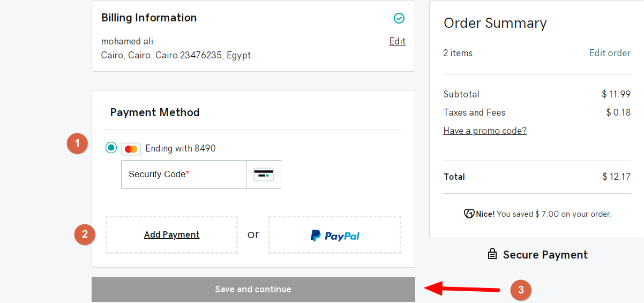Image resolution: width=644 pixels, height=303 pixels.
Task: Click the padlock icon next to Secure Payment
Action: coord(492,254)
